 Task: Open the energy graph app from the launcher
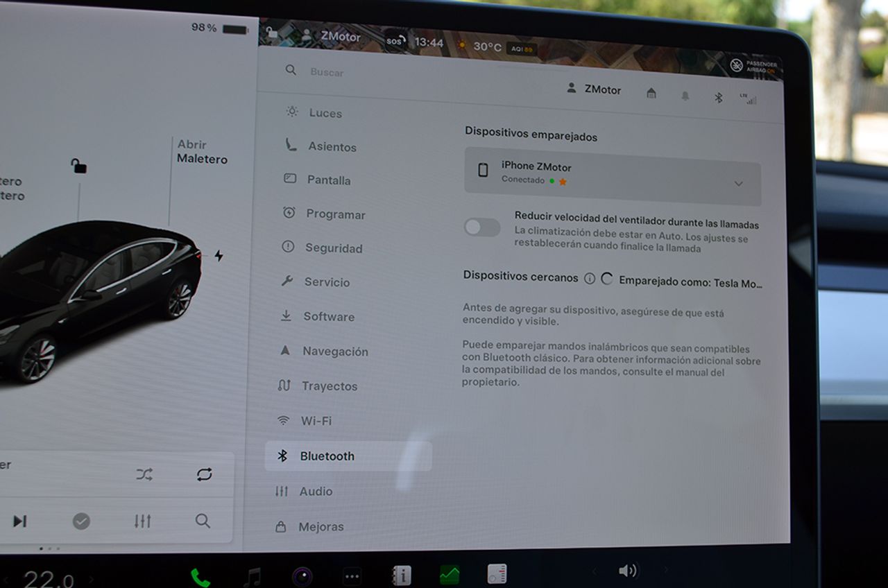point(448,573)
